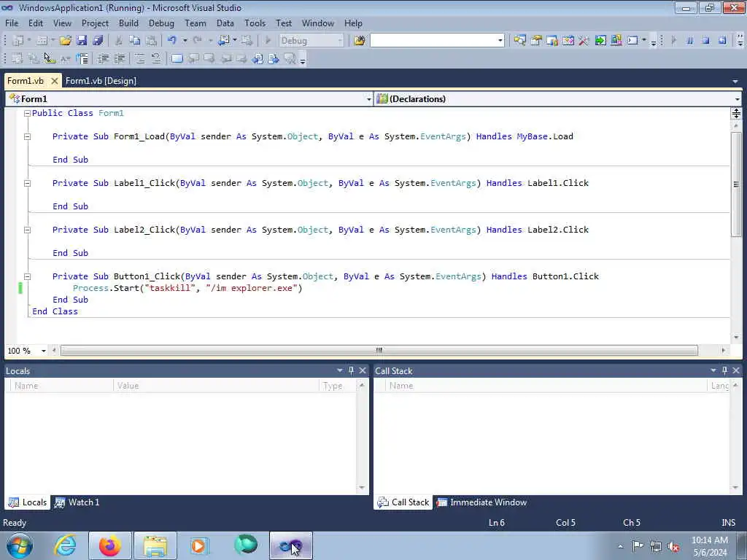Open the Extension Manager toolbar icon

point(616,41)
